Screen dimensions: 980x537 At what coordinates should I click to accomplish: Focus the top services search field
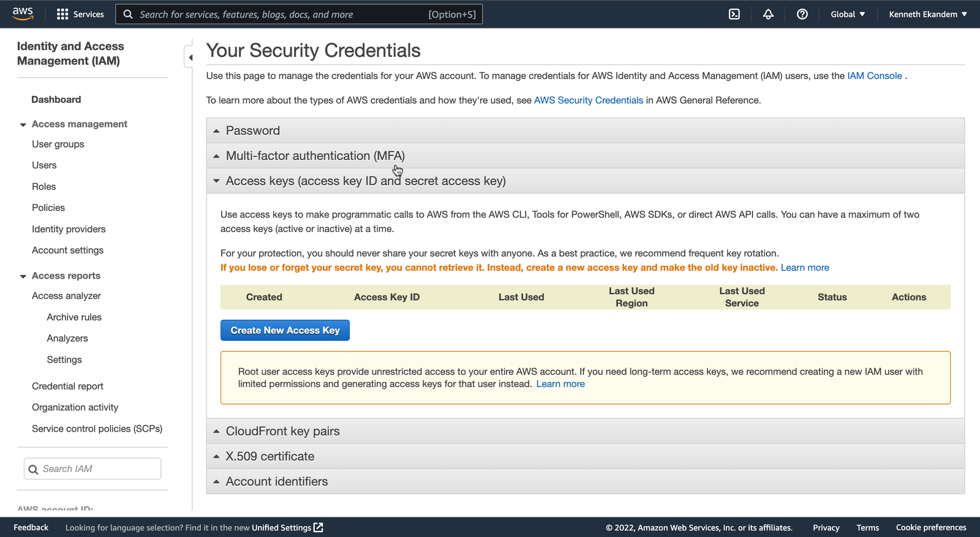tap(299, 14)
